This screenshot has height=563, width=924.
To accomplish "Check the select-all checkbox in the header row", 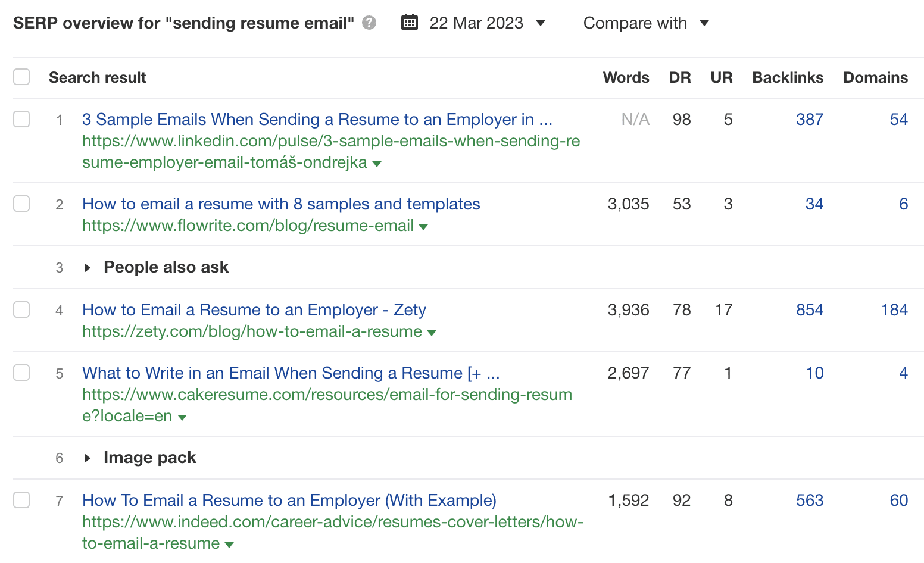I will coord(21,77).
